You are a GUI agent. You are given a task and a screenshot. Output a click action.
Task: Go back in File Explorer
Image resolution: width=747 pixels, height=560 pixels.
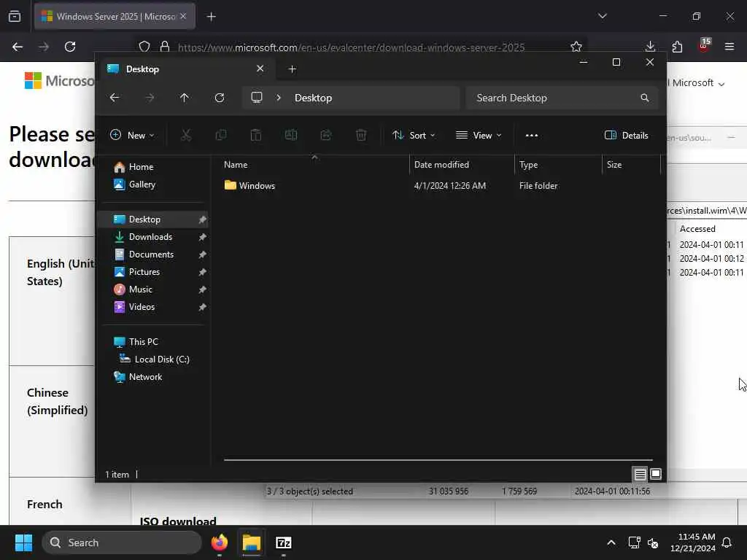pos(115,98)
